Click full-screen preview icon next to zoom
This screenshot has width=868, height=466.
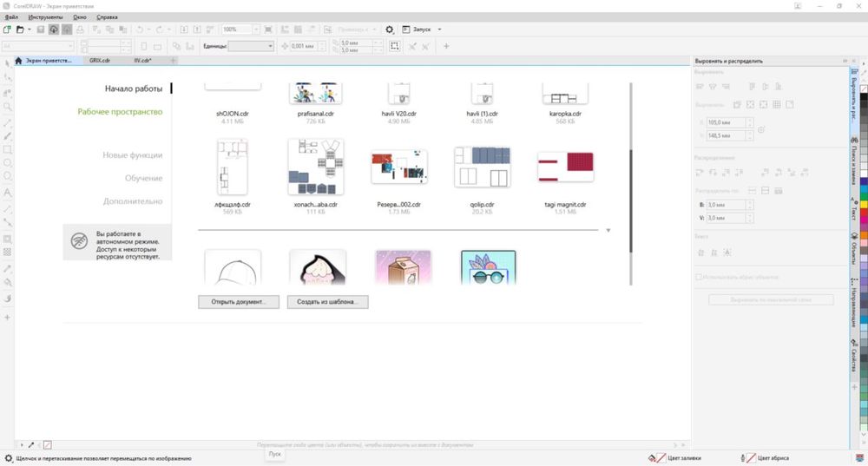(x=268, y=30)
